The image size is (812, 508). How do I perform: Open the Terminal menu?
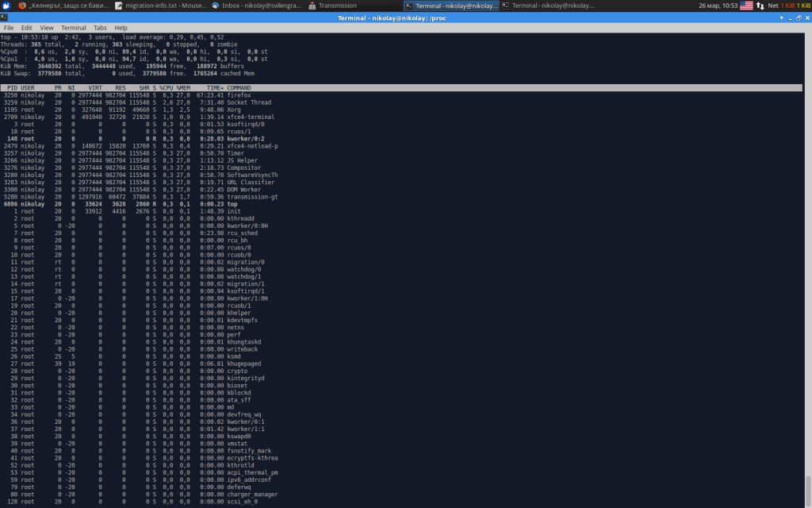[74, 28]
